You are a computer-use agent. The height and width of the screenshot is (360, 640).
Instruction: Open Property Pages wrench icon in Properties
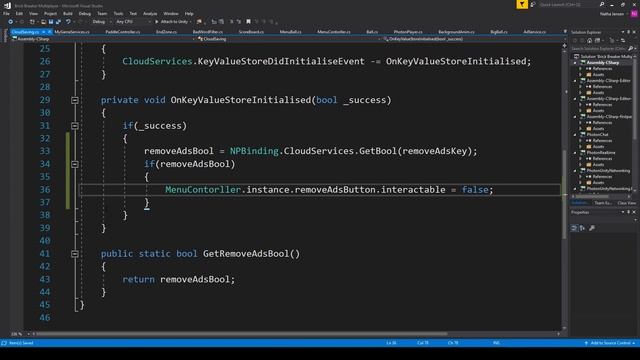[x=592, y=228]
